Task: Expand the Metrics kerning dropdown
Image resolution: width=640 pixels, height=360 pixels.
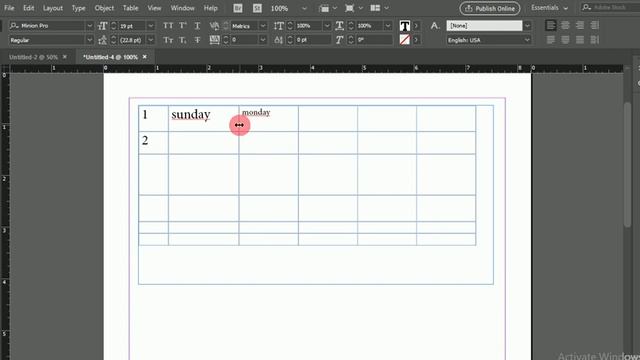Action: (x=263, y=26)
